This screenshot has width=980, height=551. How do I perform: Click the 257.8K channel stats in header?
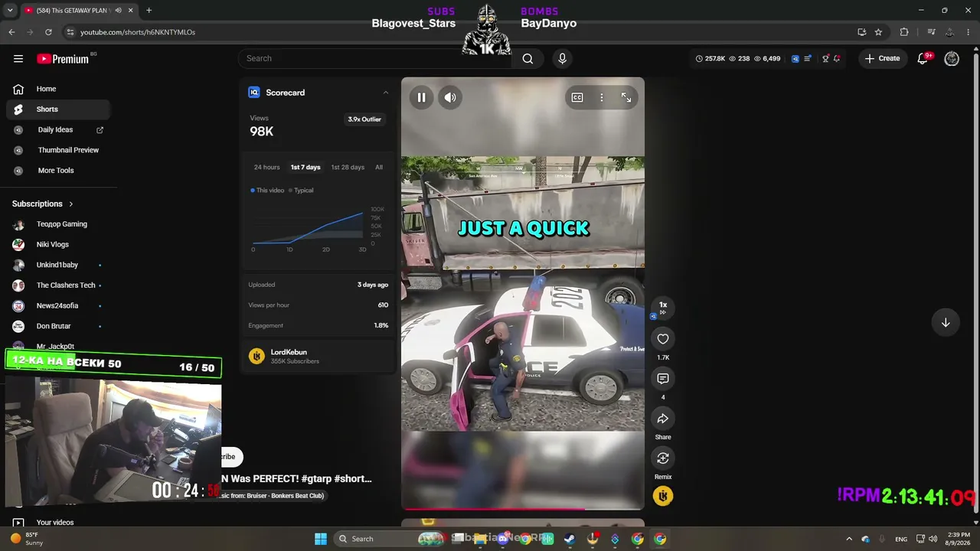pyautogui.click(x=710, y=58)
